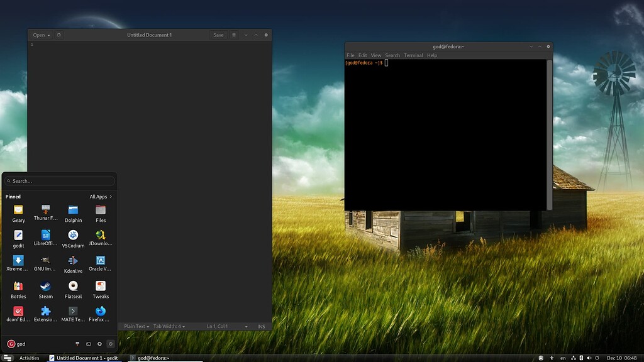
Task: Toggle Bluetooth from the system tray
Action: coord(580,358)
